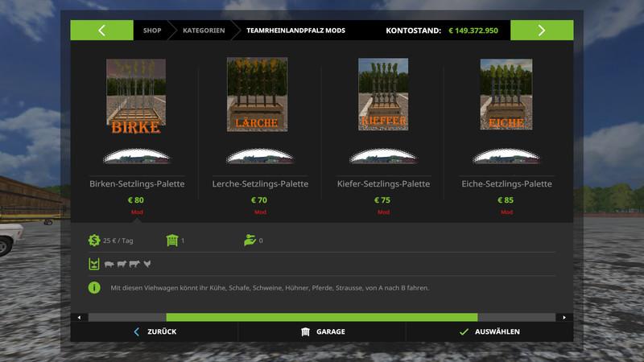Pick the Kiefer-Setzlings-Palette item
644x362 pixels.
click(383, 184)
